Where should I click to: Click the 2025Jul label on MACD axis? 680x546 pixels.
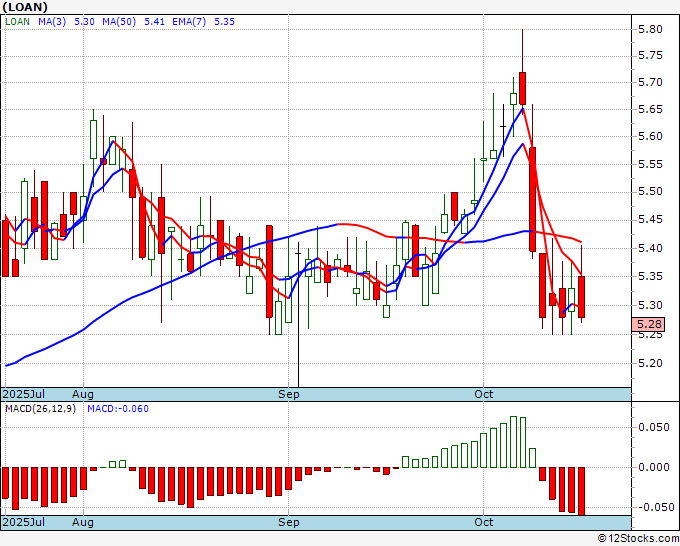coord(24,522)
